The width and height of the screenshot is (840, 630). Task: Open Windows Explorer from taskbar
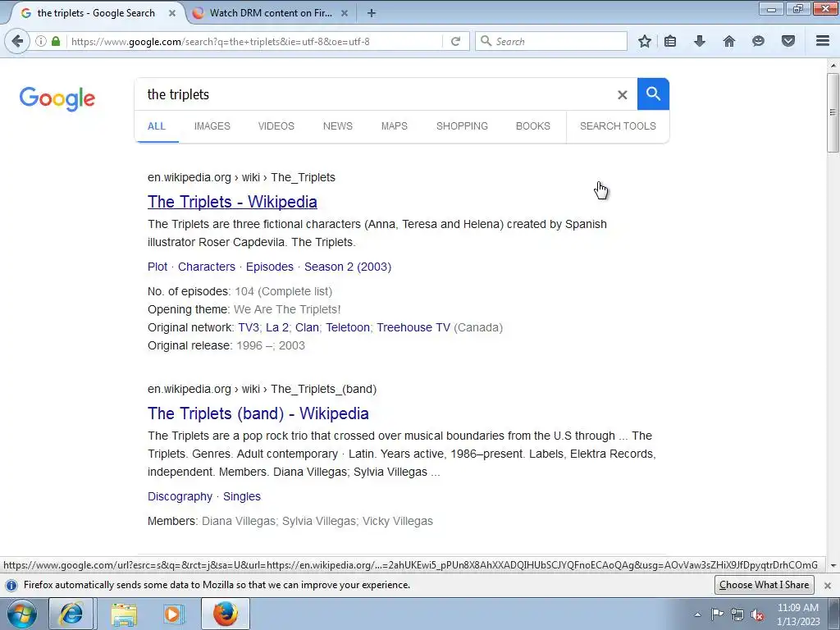(124, 614)
